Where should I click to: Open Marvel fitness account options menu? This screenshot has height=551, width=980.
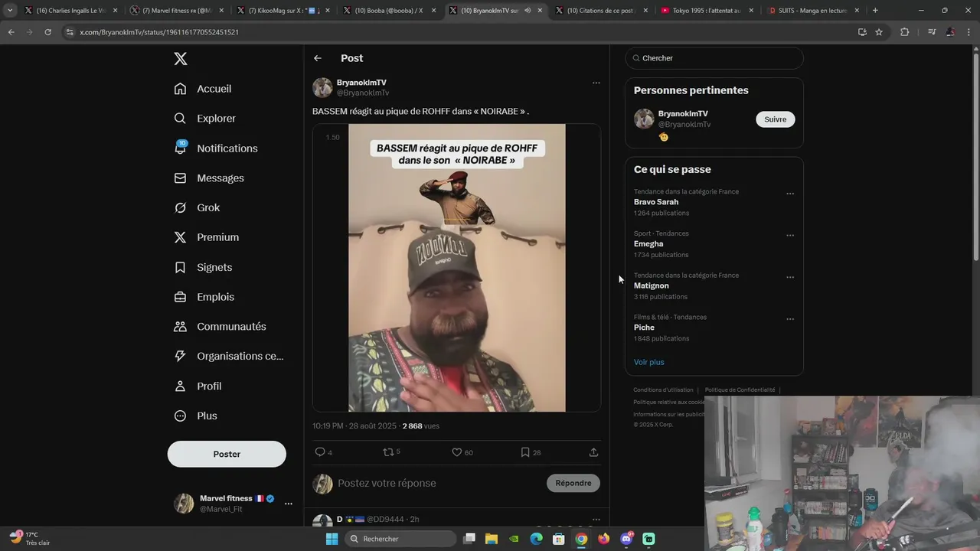289,504
